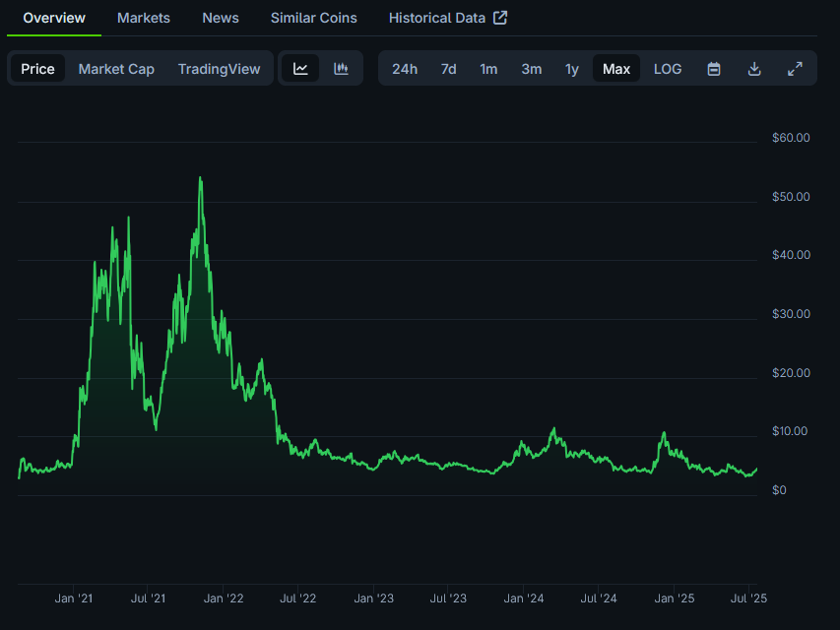Switch to candlestick chart icon
840x630 pixels.
click(x=342, y=69)
